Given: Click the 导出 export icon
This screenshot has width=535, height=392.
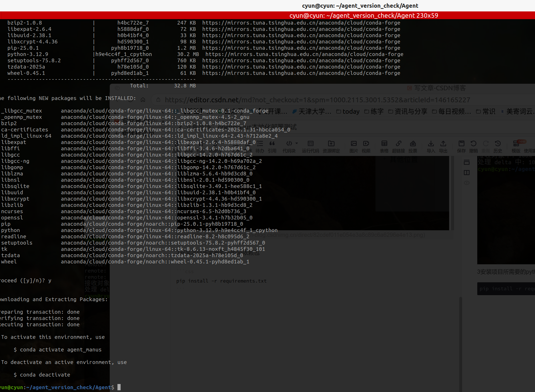Looking at the screenshot, I should point(443,147).
